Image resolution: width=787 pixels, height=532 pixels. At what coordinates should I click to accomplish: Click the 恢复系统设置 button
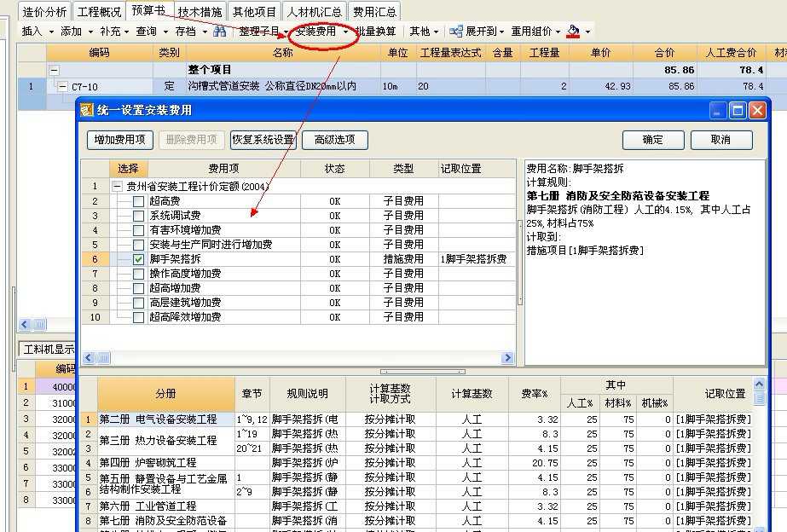(x=263, y=140)
